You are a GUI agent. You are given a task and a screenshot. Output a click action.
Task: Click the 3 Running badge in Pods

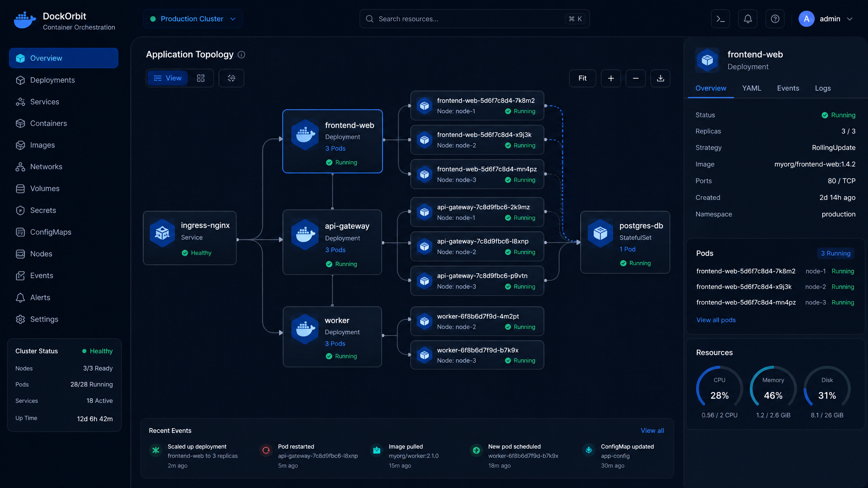tap(835, 253)
